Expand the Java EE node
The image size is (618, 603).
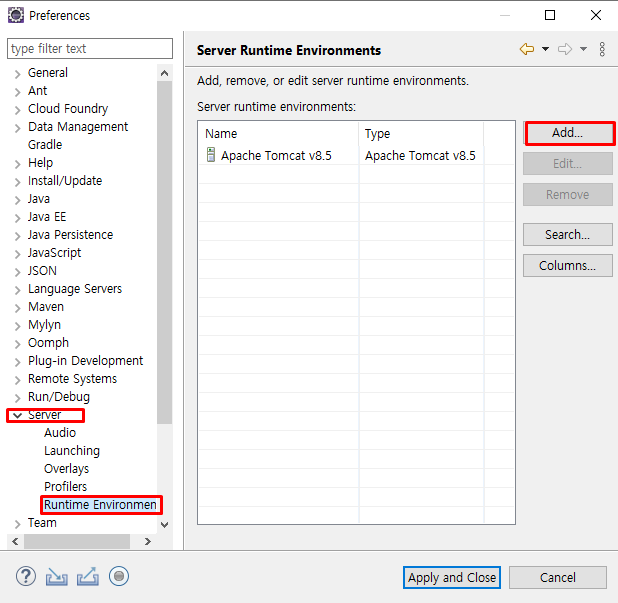tap(17, 218)
